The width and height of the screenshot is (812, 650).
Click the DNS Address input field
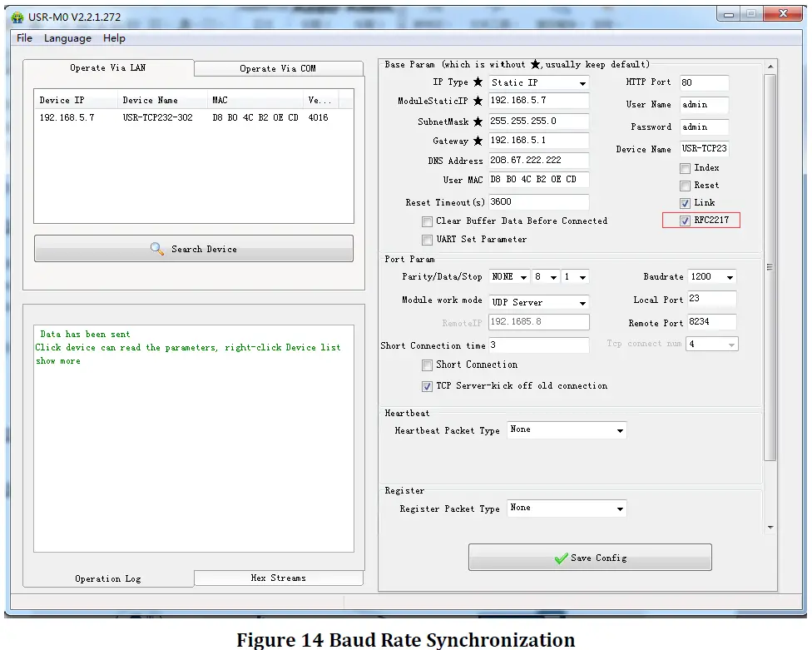tap(538, 161)
